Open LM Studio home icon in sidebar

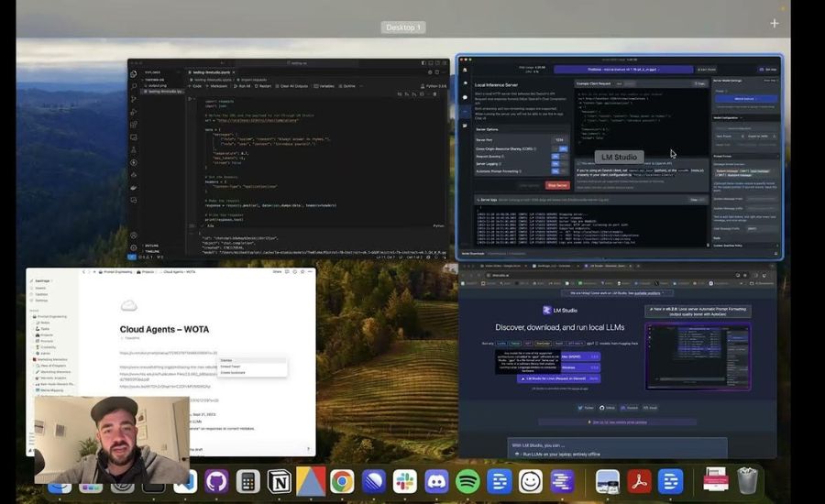tap(465, 70)
